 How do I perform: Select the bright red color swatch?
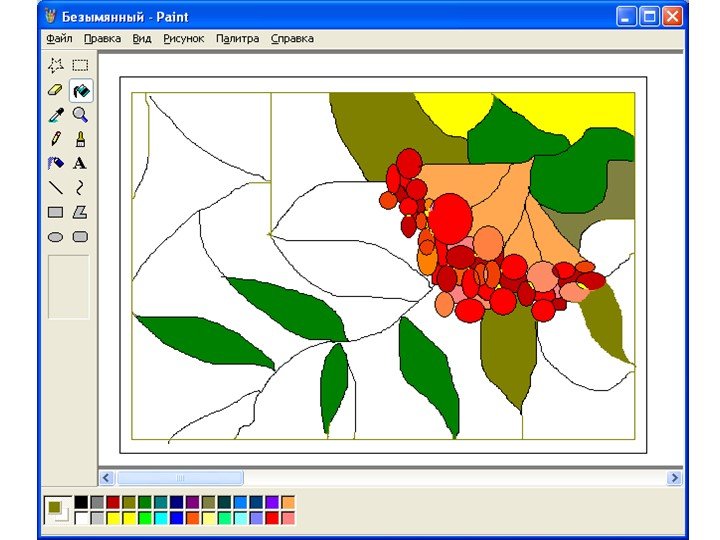pos(272,518)
